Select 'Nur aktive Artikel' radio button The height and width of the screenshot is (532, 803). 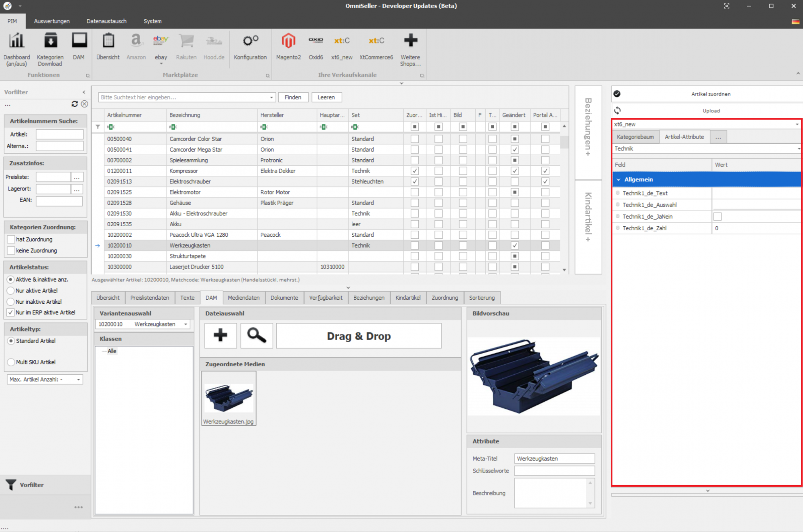[x=11, y=290]
